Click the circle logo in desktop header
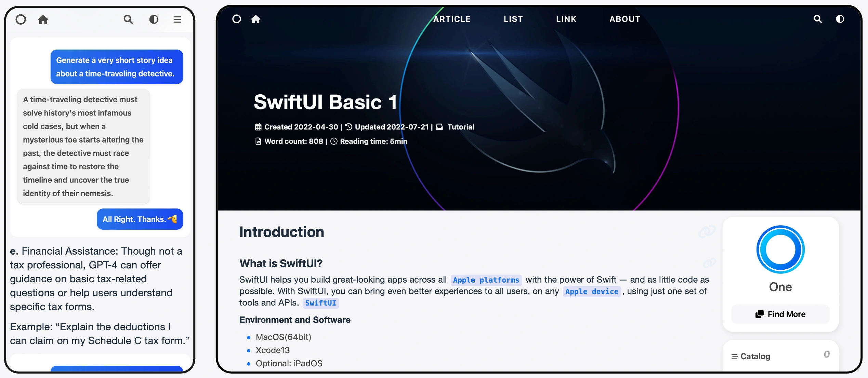This screenshot has height=378, width=868. click(237, 19)
